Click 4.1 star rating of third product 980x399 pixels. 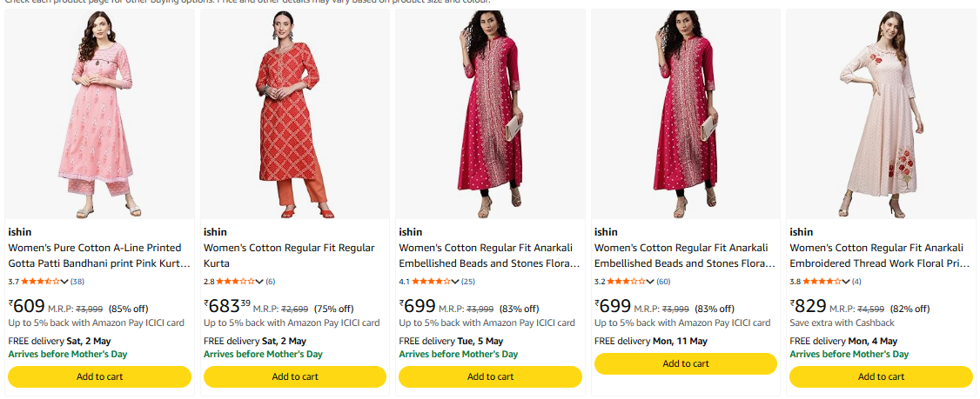tap(431, 282)
